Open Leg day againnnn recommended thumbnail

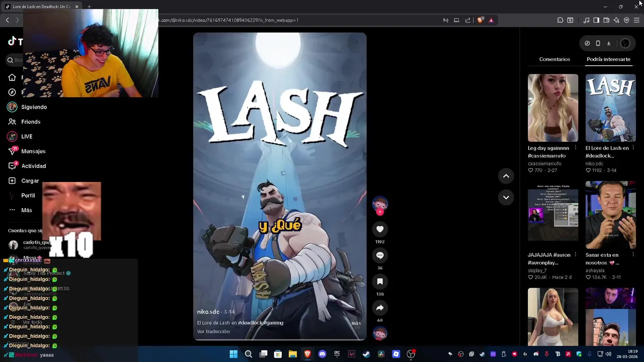coord(553,108)
